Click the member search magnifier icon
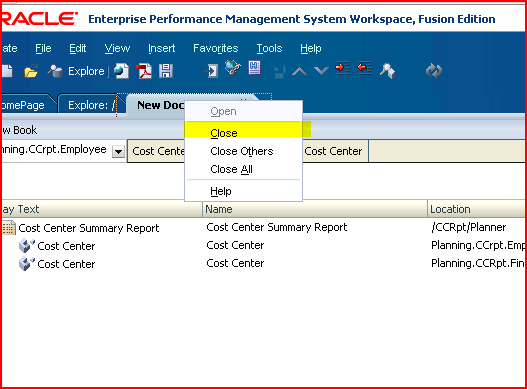The width and height of the screenshot is (527, 389). [x=388, y=71]
